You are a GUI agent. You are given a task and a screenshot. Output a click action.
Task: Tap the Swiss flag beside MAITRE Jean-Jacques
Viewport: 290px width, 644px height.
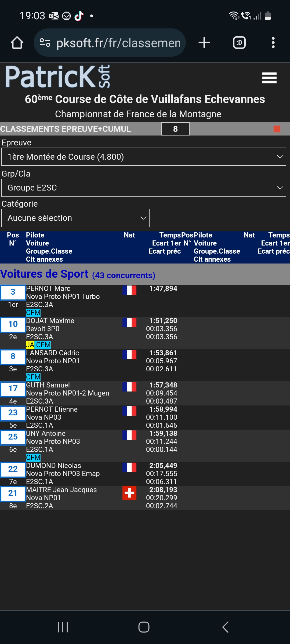pos(129,493)
